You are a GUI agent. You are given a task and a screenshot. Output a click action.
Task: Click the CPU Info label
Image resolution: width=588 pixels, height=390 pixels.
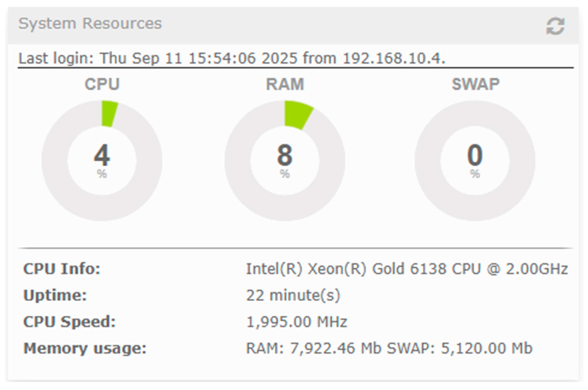pos(62,269)
